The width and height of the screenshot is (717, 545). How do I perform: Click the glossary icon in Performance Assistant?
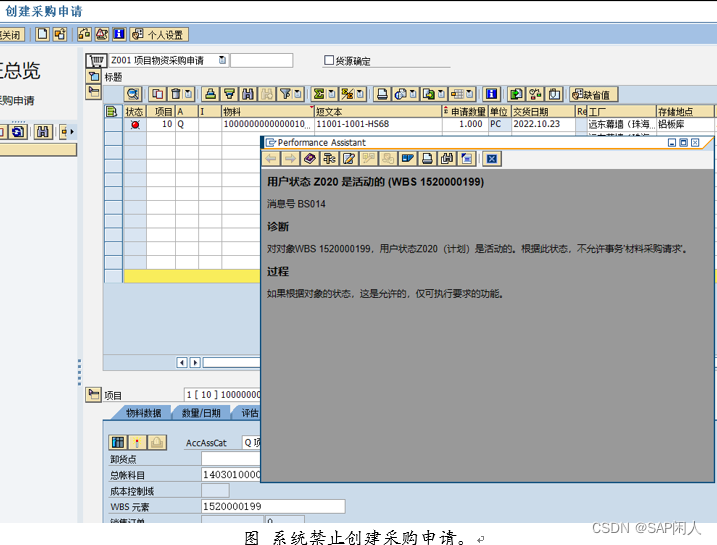click(407, 159)
